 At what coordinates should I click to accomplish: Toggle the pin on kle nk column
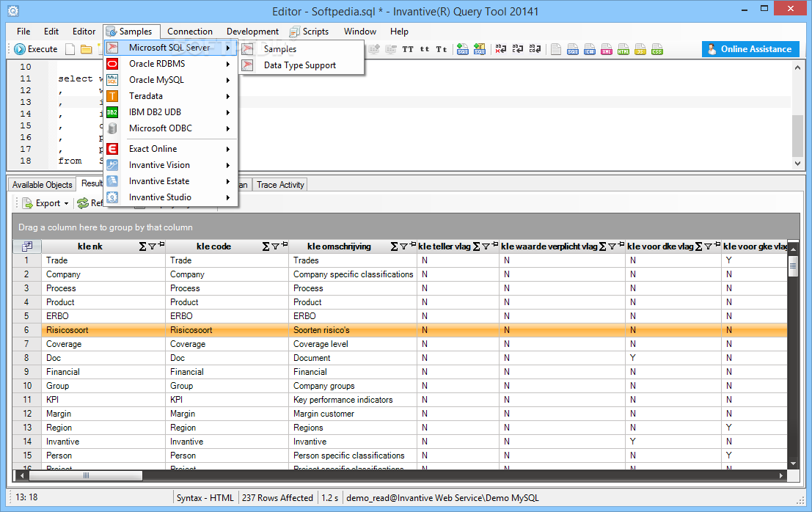coord(161,244)
